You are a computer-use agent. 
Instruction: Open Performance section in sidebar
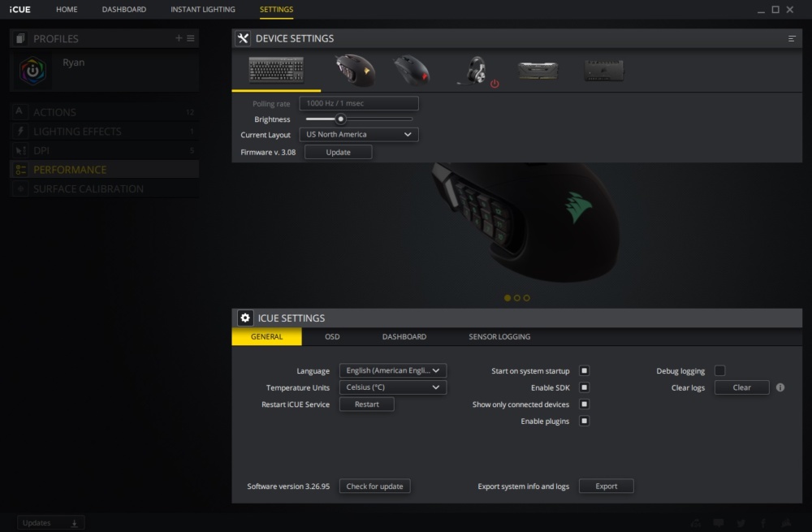pyautogui.click(x=104, y=170)
